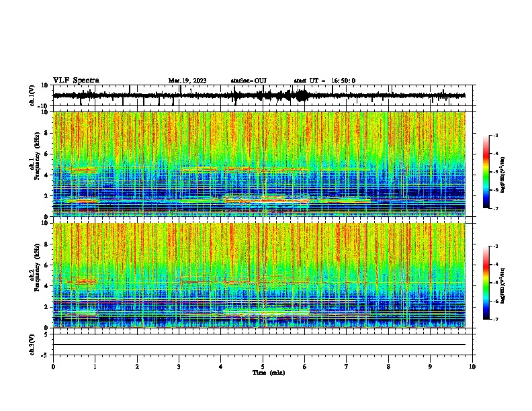The height and width of the screenshot is (411, 532).
Task: Click time axis tick label "1"
Action: [95, 367]
